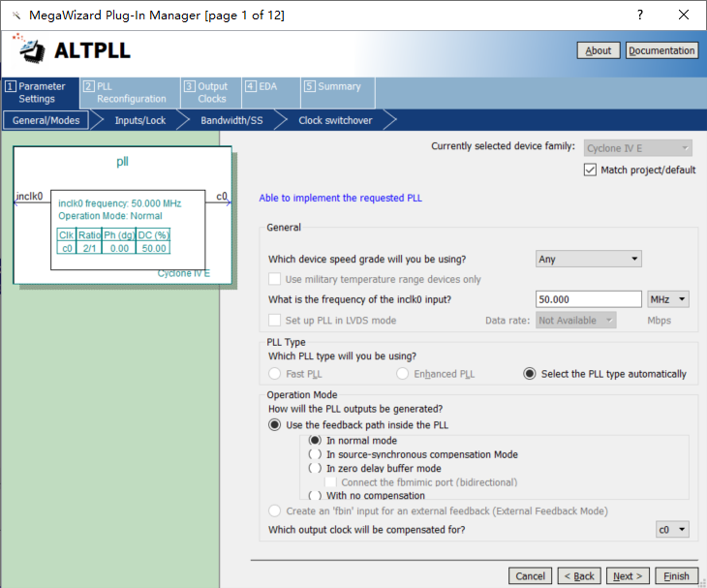Screen dimensions: 707x588
Task: Click 'Operation Mode: Normal' text in diagram
Action: (110, 216)
